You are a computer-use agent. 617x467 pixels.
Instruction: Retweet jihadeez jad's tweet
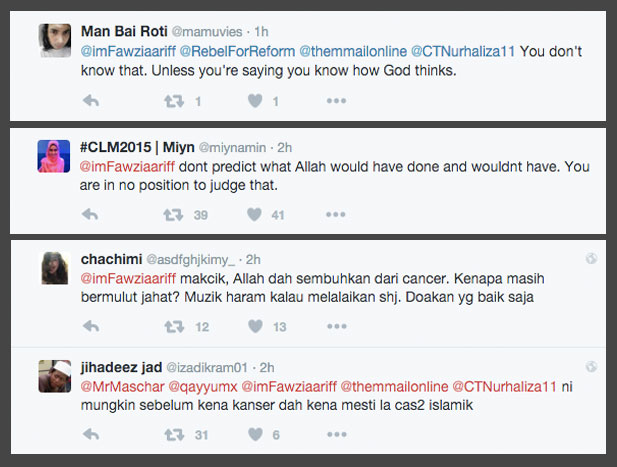(173, 434)
